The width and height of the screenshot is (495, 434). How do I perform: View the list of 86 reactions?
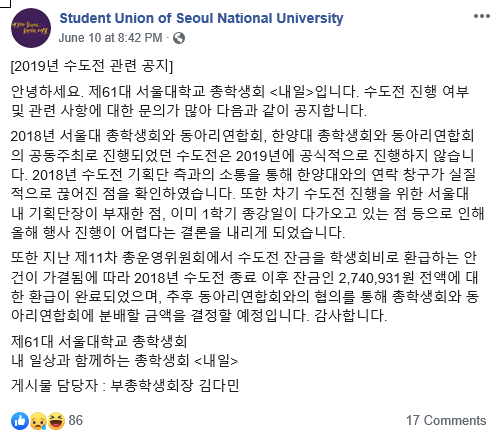(x=76, y=421)
